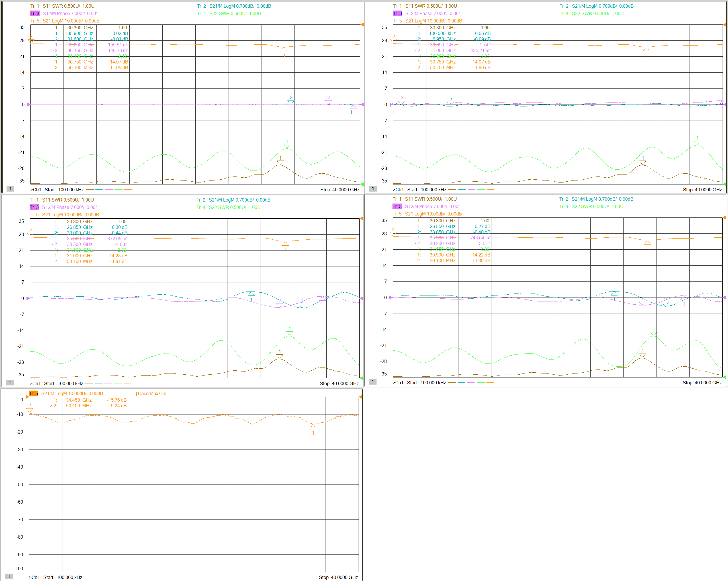Click the orange marker 2 triangle at 50.100 MHz, -9.24 dB
This screenshot has height=581, width=728.
tap(30, 410)
